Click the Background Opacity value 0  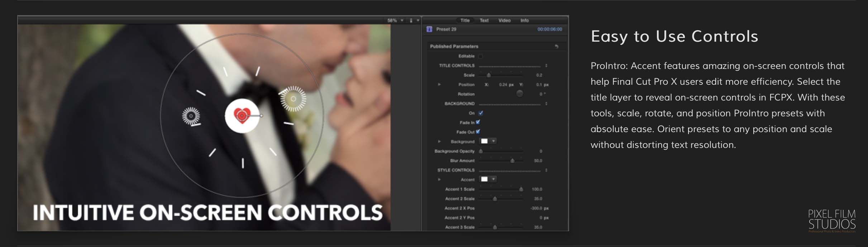click(541, 151)
